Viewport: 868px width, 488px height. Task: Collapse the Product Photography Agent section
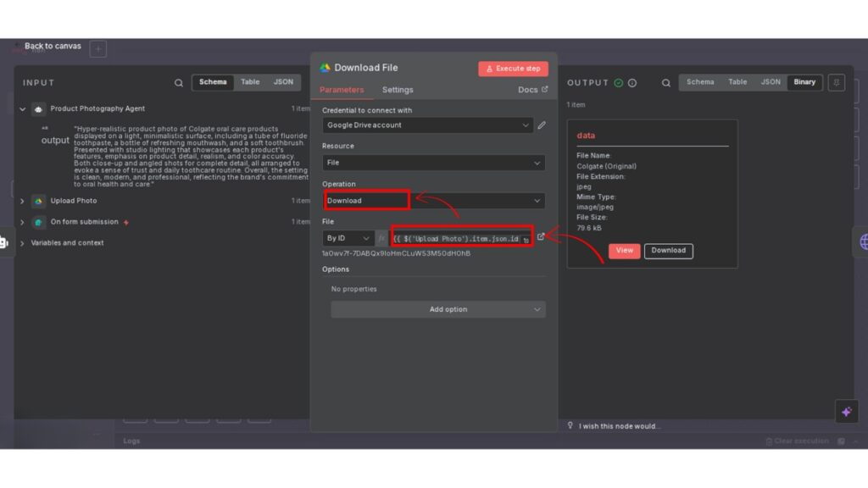[x=23, y=109]
